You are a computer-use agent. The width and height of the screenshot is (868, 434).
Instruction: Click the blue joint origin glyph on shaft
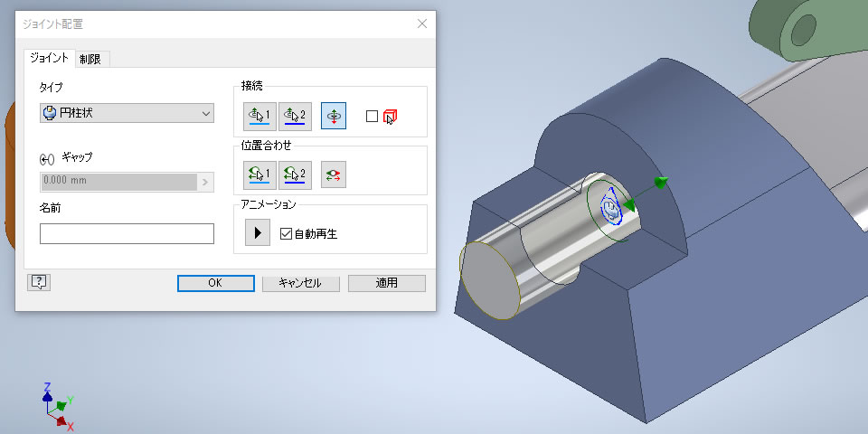pyautogui.click(x=609, y=208)
